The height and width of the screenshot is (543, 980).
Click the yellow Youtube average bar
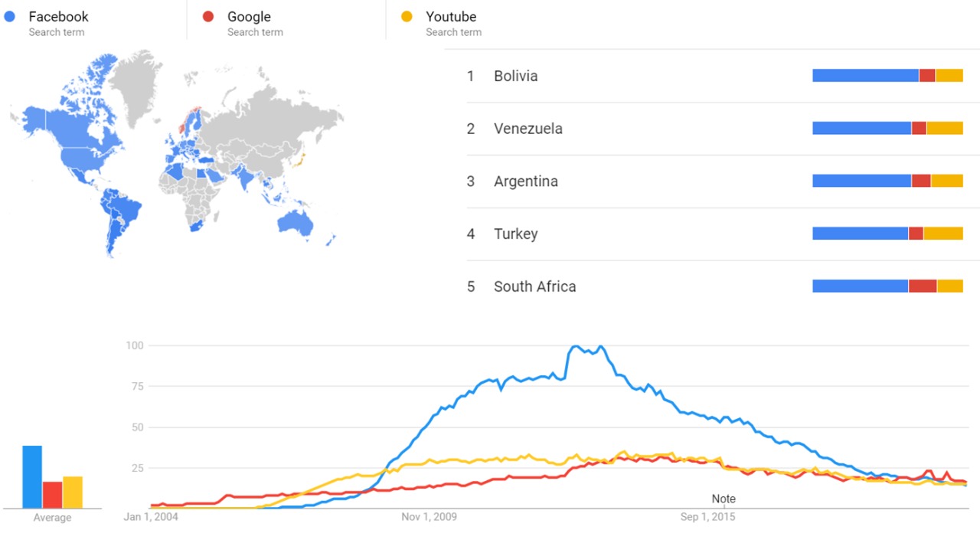73,492
